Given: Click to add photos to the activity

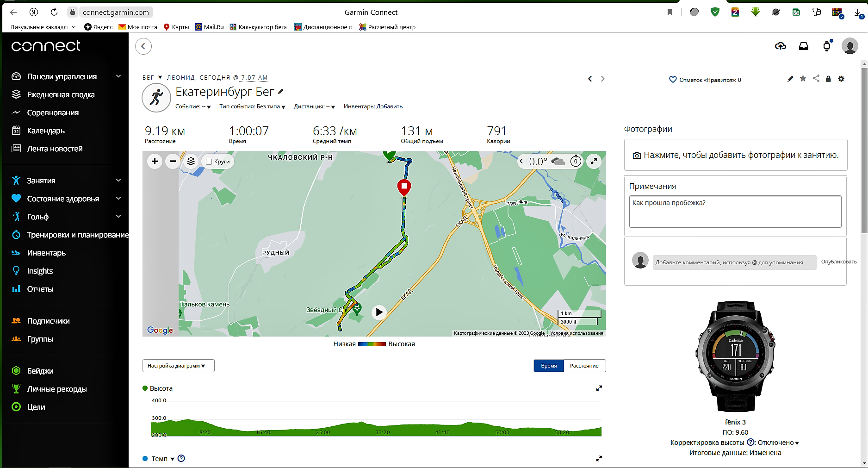Looking at the screenshot, I should tap(736, 155).
